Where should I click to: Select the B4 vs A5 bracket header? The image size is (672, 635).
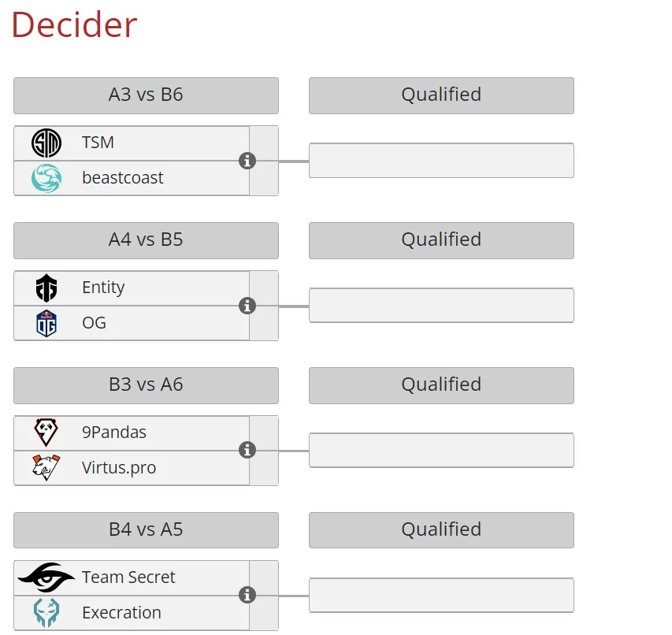coord(147,530)
